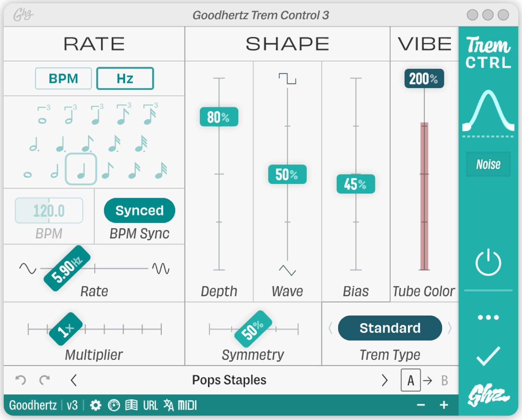The image size is (522, 420).
Task: Select preset slot A
Action: pyautogui.click(x=411, y=380)
